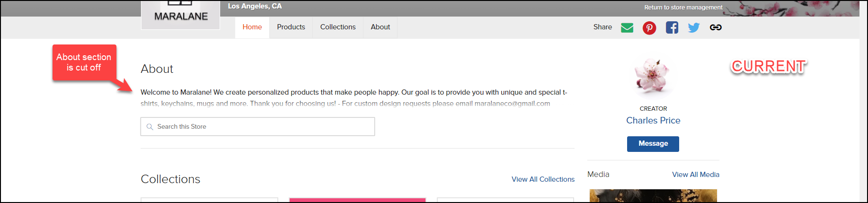
Task: Copy the store link with chain icon
Action: 716,27
